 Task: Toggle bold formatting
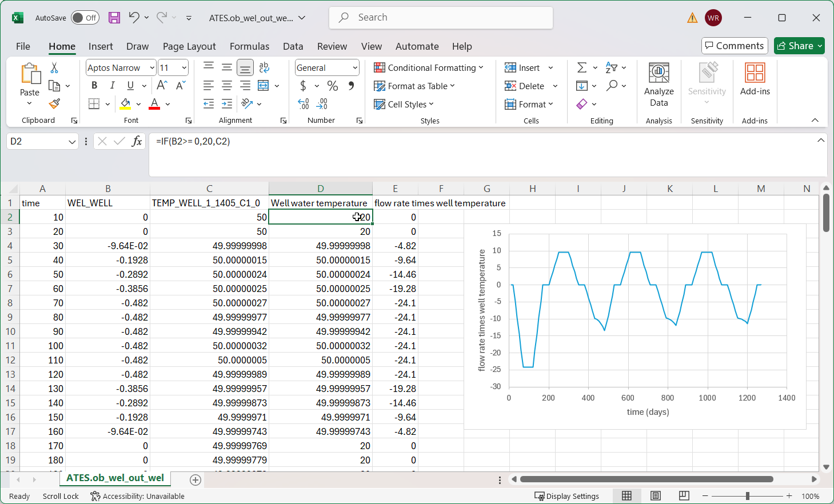click(94, 86)
